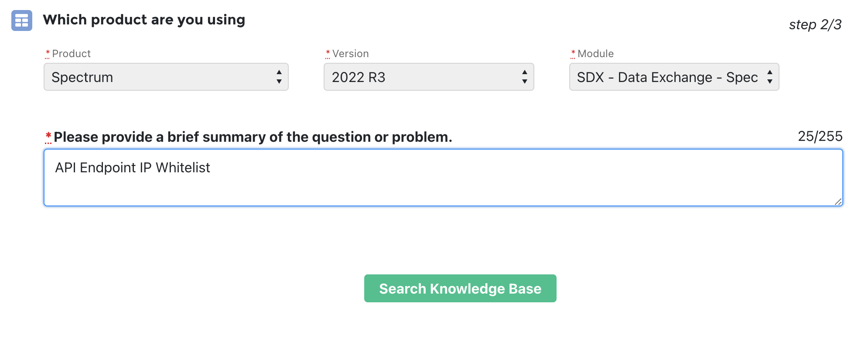The width and height of the screenshot is (868, 342).
Task: Click the brief summary prompt label
Action: [x=253, y=137]
